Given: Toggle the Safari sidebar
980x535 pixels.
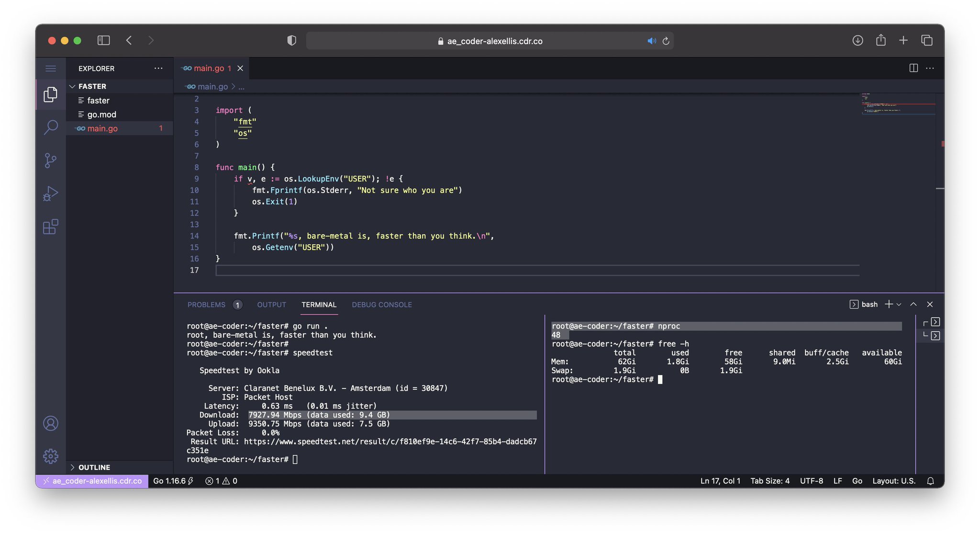Looking at the screenshot, I should pyautogui.click(x=103, y=41).
